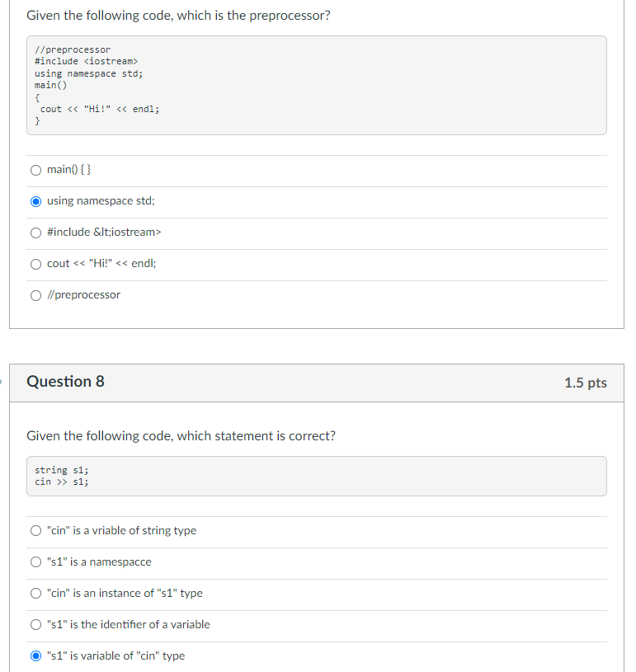
Task: Click the #include line in the code block
Action: click(x=82, y=61)
